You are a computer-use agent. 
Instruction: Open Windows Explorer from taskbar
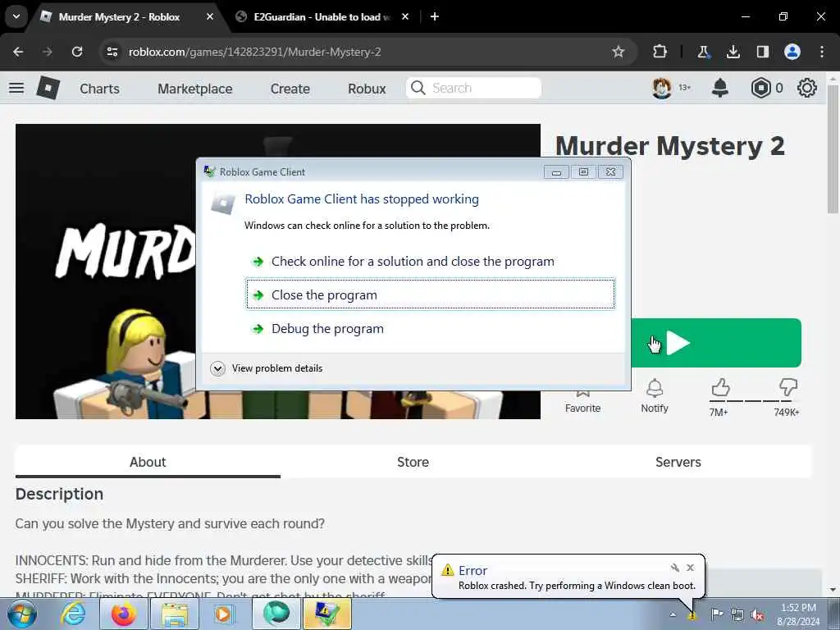pos(175,614)
